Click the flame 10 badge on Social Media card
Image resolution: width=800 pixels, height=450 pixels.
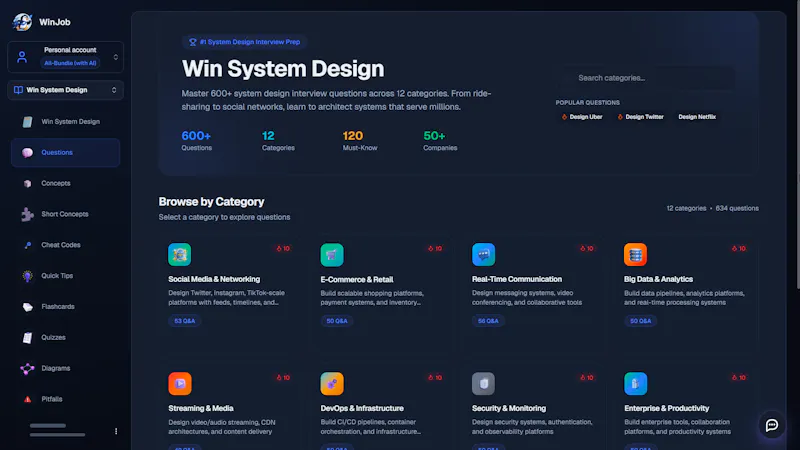pos(283,248)
